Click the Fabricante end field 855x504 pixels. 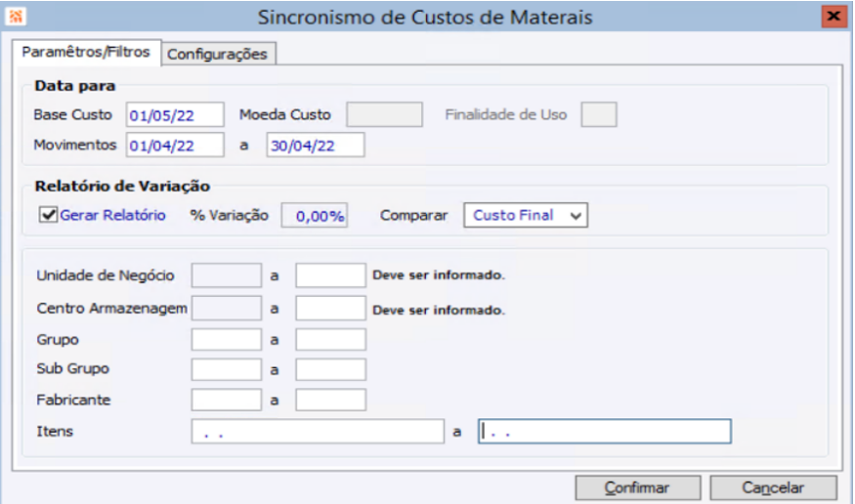331,399
